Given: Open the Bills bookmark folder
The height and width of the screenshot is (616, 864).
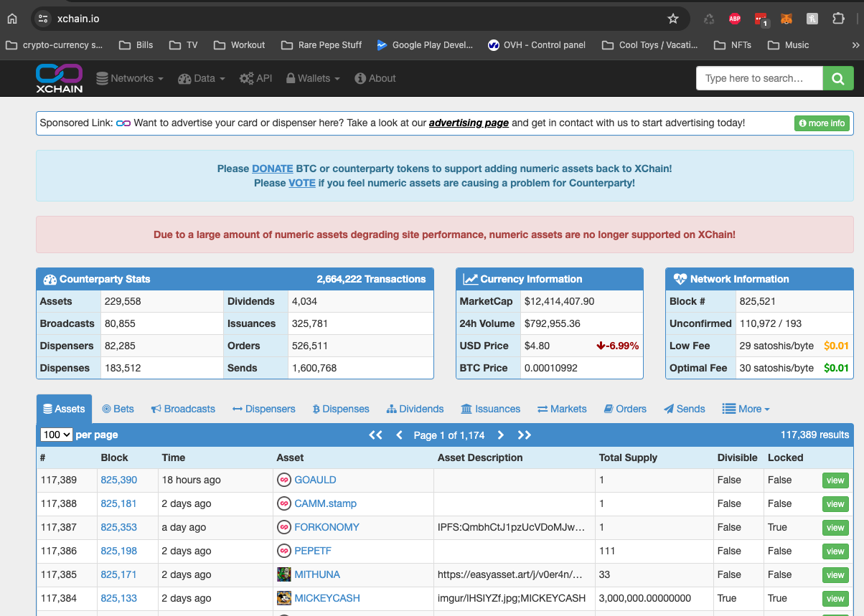Looking at the screenshot, I should coord(136,44).
